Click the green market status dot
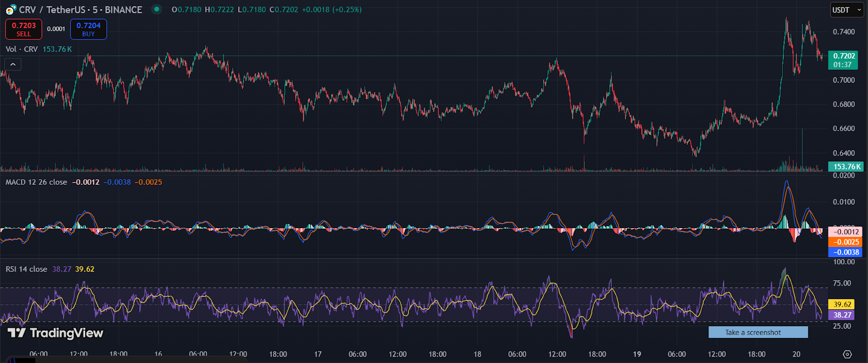Screen dimensions: 868x363 click(x=156, y=9)
